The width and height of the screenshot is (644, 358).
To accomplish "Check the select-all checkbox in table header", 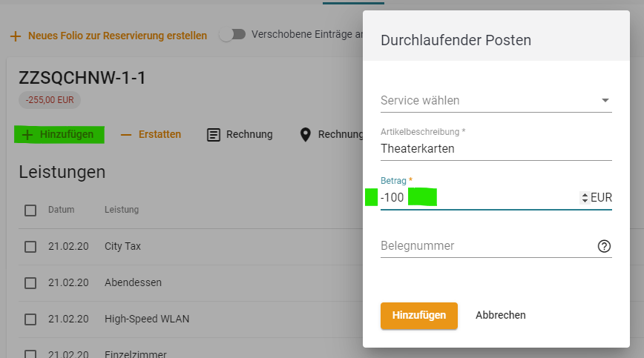I will tap(30, 211).
